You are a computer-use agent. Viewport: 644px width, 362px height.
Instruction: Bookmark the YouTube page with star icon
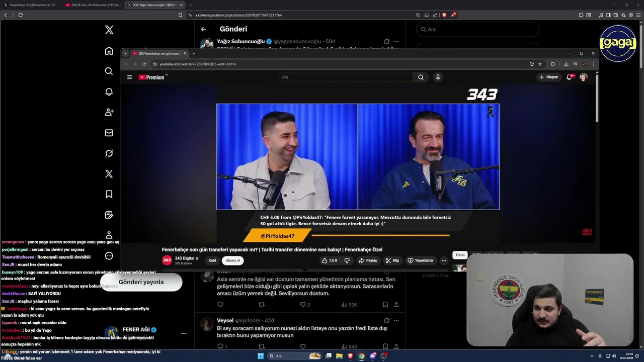tap(540, 64)
